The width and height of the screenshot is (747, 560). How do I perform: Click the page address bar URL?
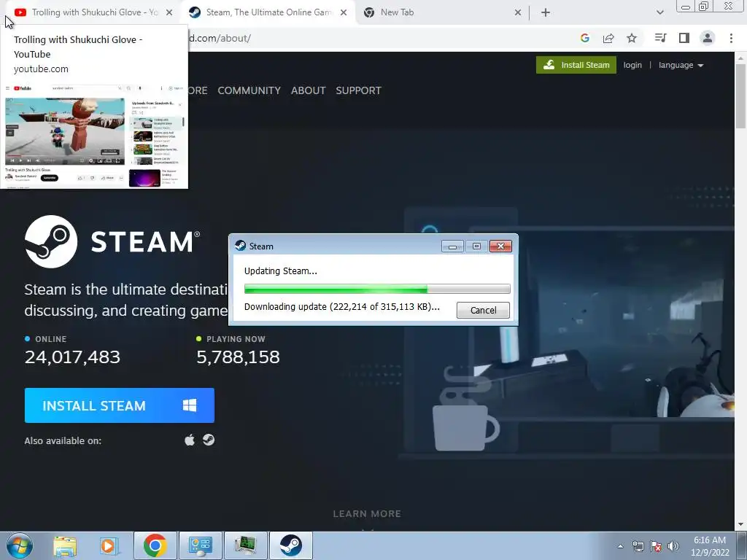pos(220,38)
